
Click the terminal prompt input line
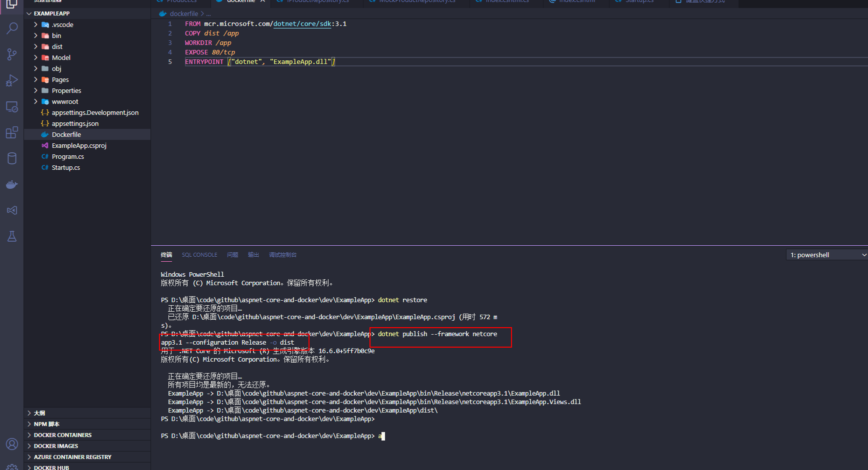point(273,436)
